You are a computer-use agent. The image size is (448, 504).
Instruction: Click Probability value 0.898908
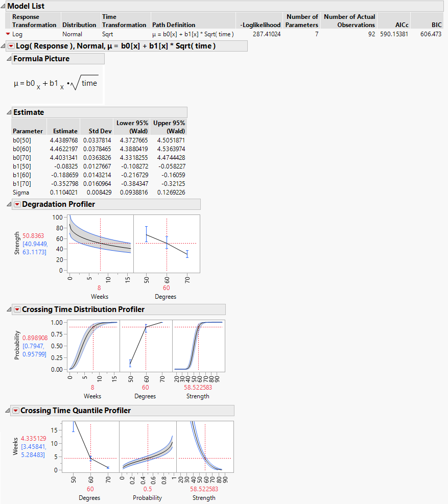[35, 338]
